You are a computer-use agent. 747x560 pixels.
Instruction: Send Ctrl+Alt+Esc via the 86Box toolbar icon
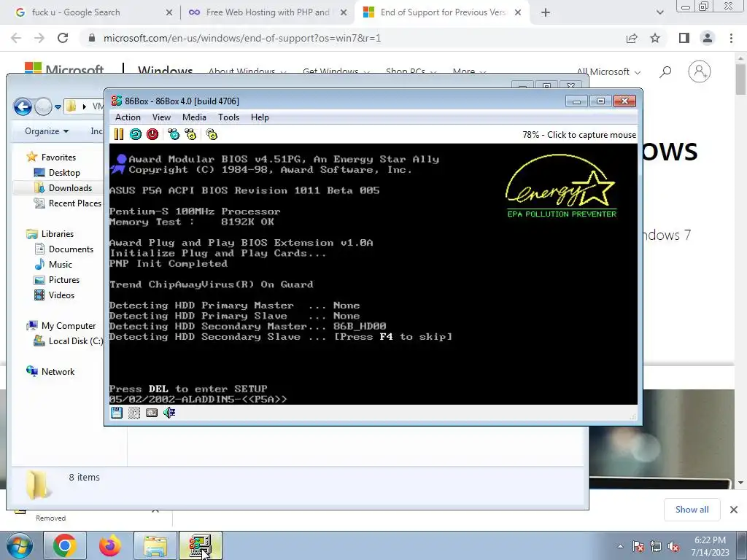[x=190, y=134]
